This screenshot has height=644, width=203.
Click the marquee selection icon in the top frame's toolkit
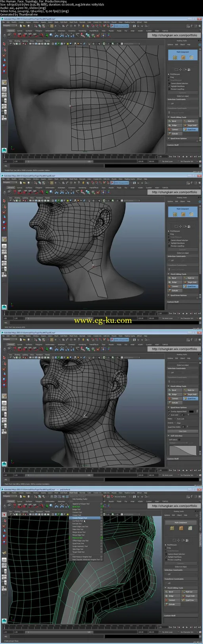click(x=176, y=70)
